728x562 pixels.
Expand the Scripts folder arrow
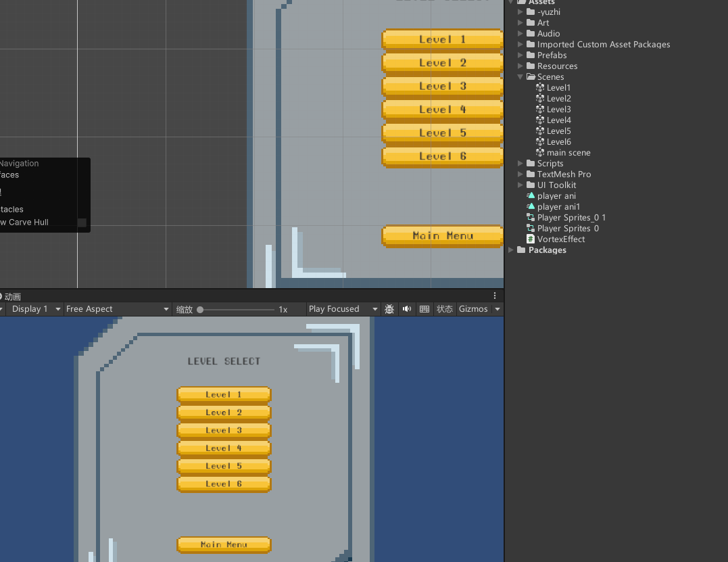520,163
